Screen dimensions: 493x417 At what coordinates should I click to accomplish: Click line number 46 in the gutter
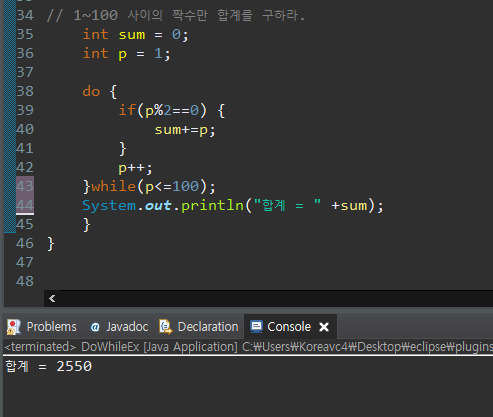[x=25, y=243]
